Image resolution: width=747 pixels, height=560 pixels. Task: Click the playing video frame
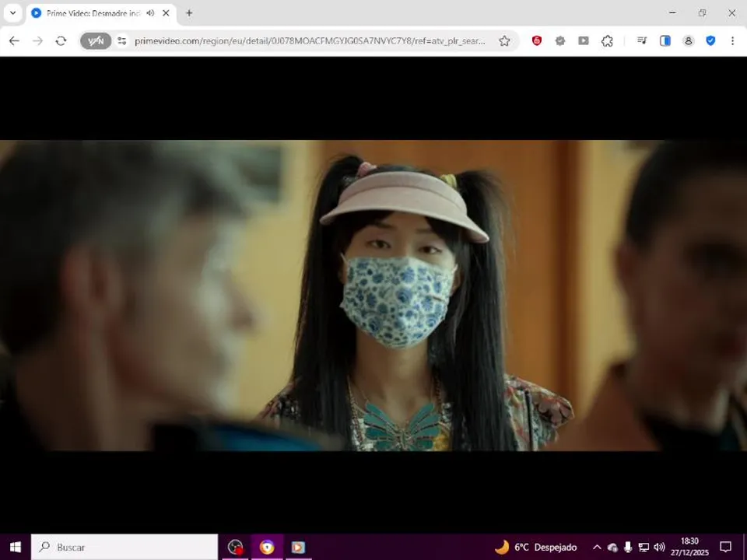373,296
